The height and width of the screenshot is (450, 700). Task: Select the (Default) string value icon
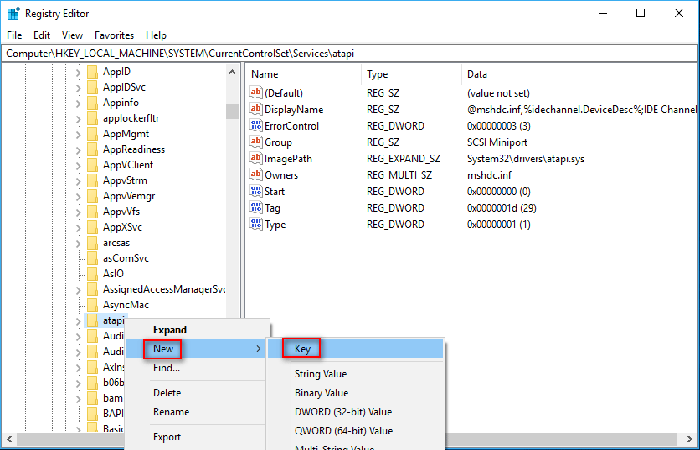[x=256, y=93]
